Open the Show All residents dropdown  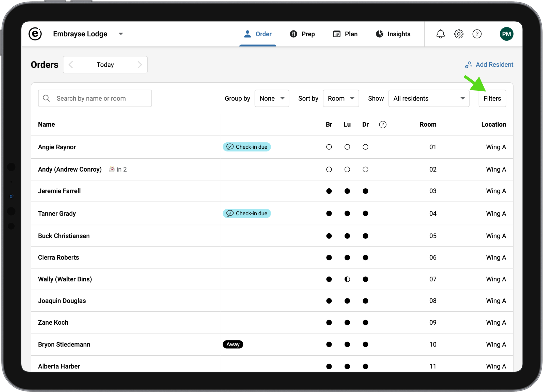pyautogui.click(x=428, y=98)
